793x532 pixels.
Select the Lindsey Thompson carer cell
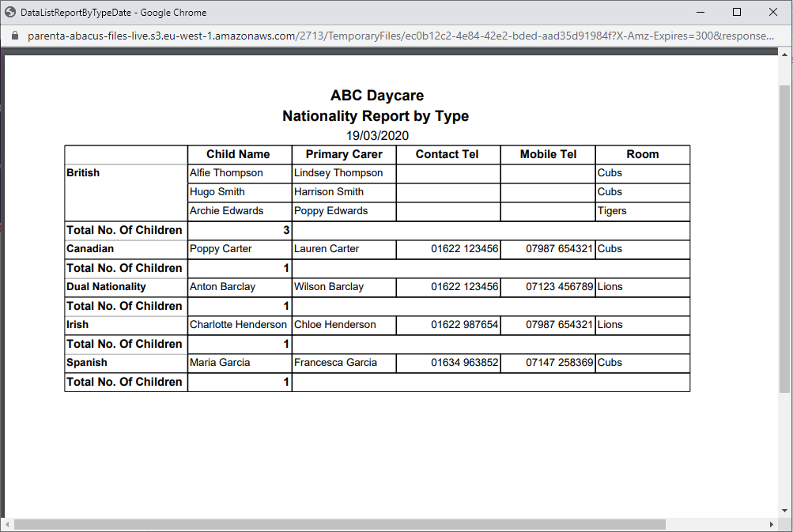(344, 173)
